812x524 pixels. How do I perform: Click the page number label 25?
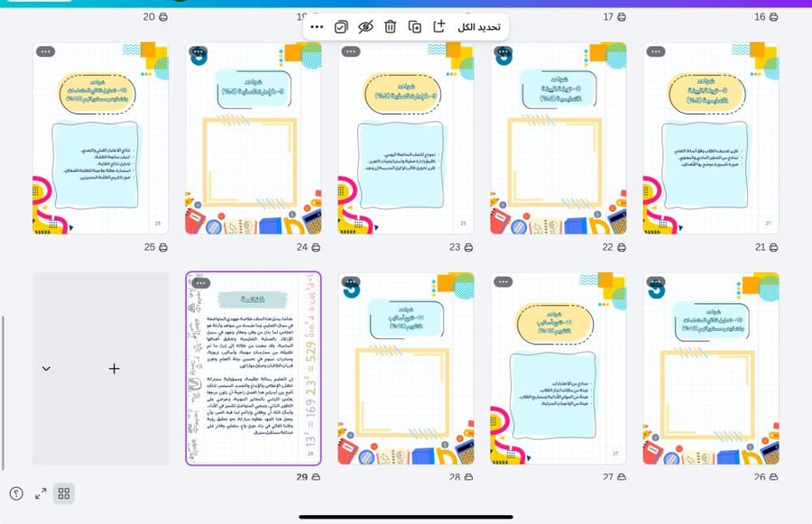150,247
